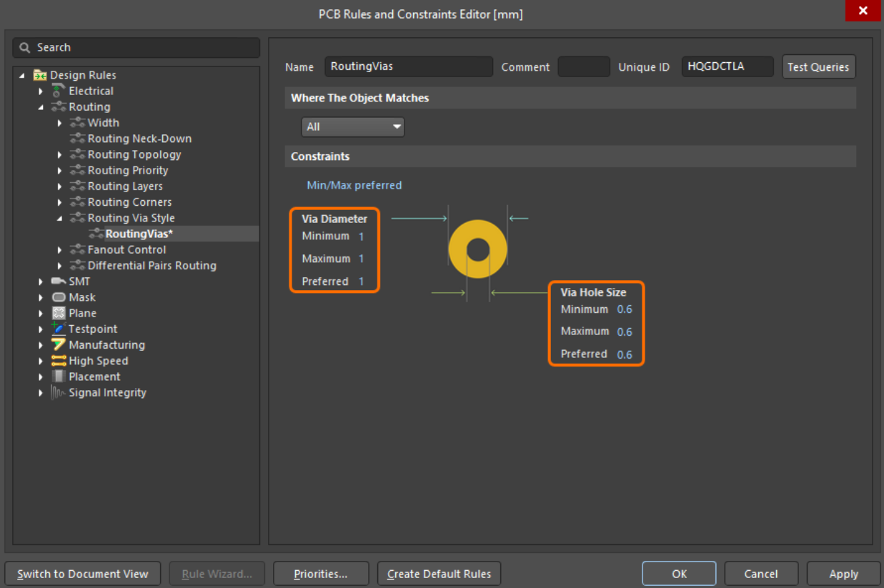
Task: Click the Testpoint rules category icon
Action: [57, 329]
